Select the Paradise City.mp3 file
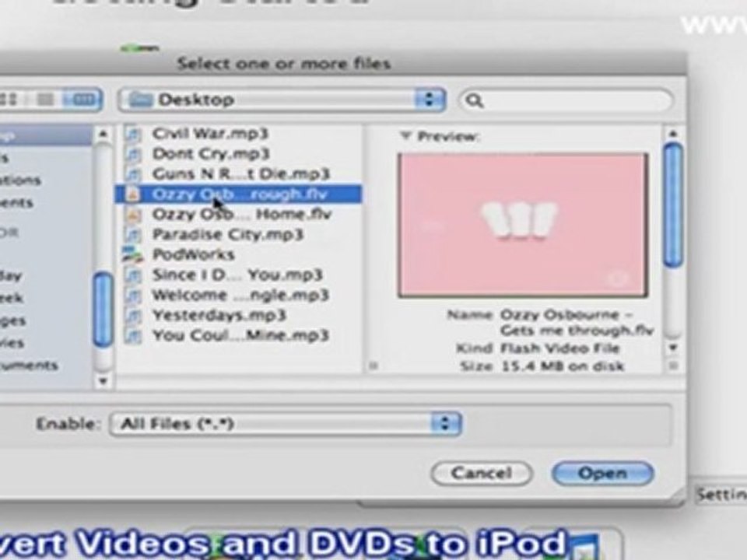 [x=228, y=234]
